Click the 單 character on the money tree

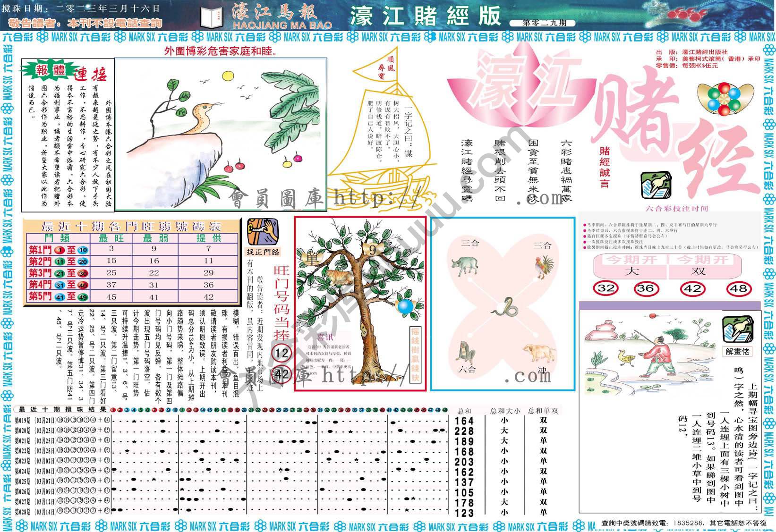pyautogui.click(x=312, y=258)
